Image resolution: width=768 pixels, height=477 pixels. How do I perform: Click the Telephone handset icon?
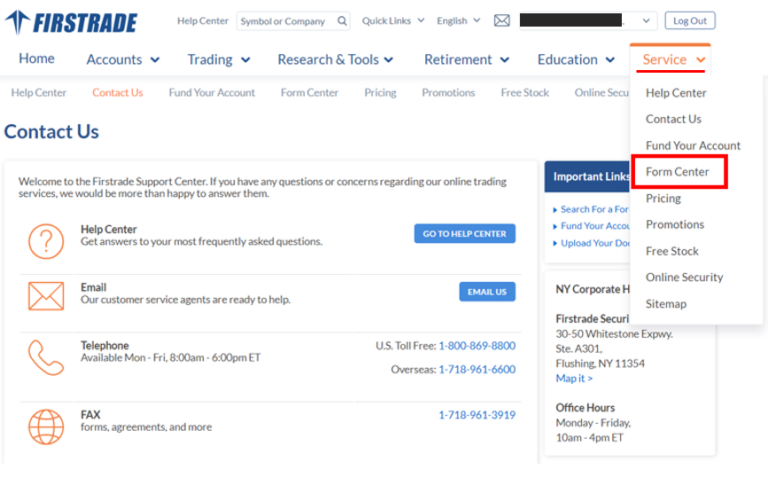point(45,355)
